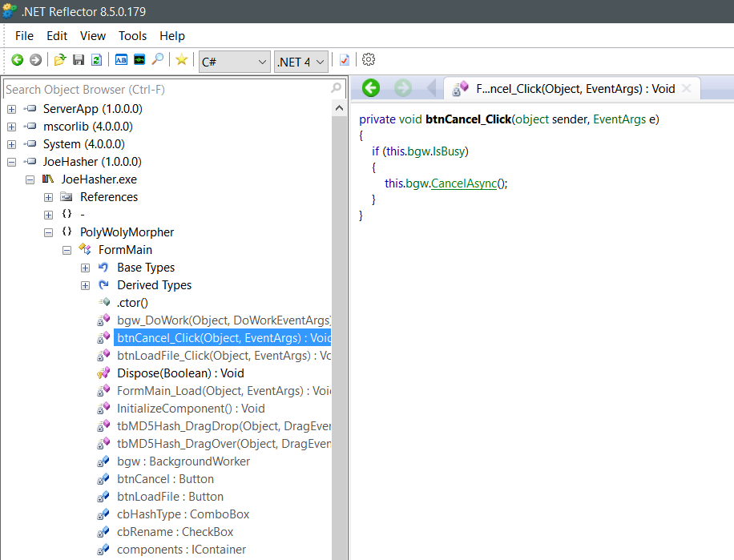Select FormMain_Load method in tree
734x560 pixels.
tap(224, 391)
